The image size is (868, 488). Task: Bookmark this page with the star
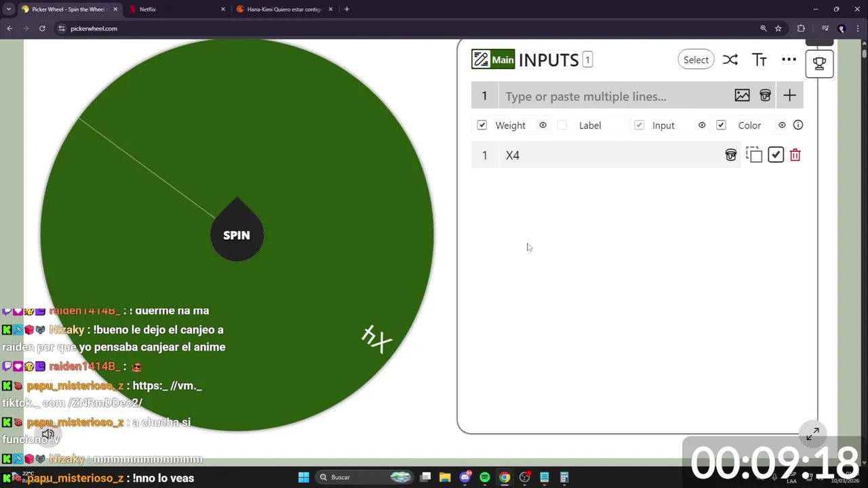tap(778, 28)
